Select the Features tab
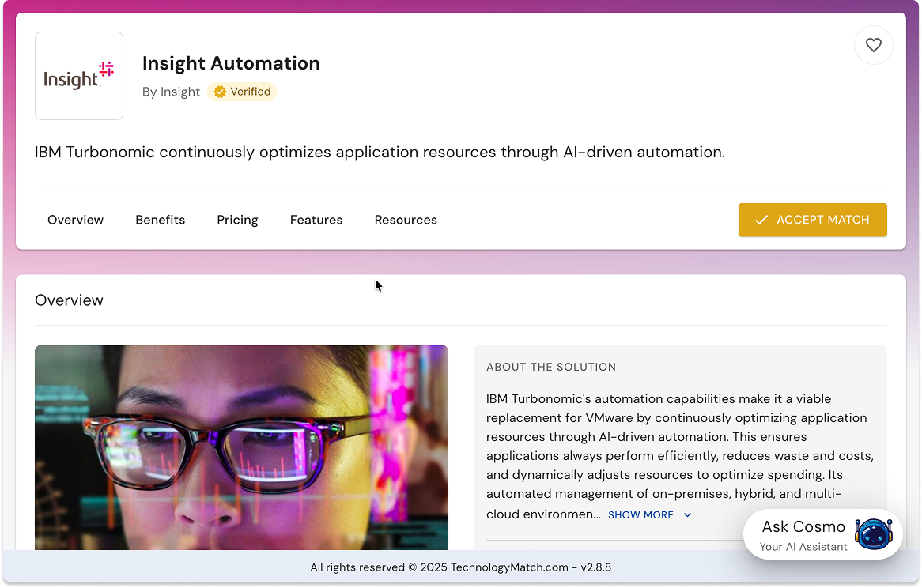This screenshot has width=922, height=588. click(x=316, y=220)
